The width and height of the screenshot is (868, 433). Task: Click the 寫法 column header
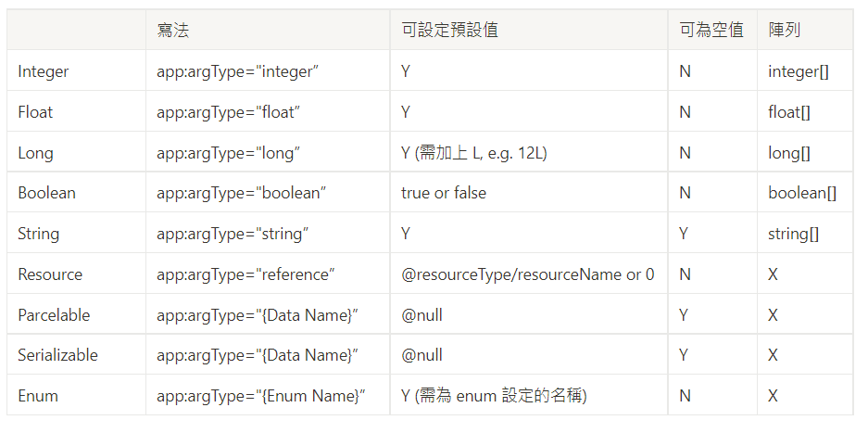point(172,30)
